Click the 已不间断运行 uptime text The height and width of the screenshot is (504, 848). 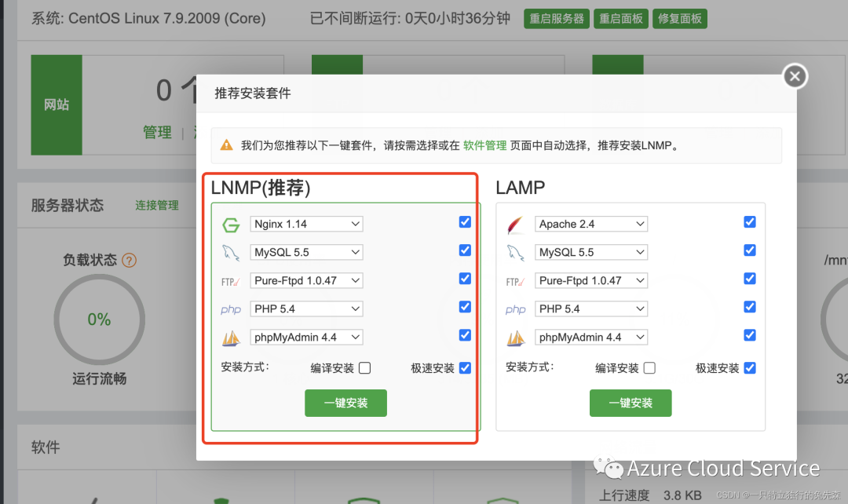(x=410, y=18)
